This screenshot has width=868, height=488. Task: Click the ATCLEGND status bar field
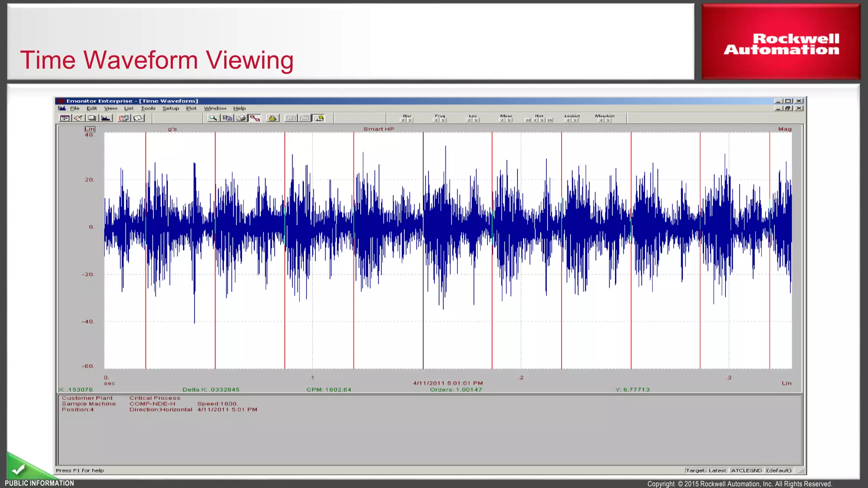(x=746, y=470)
